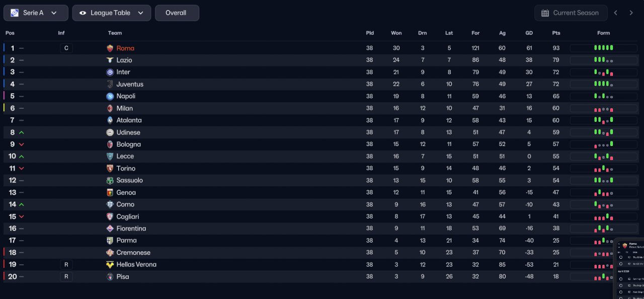The image size is (644, 299).
Task: Click the Hellas Verona crest icon
Action: tap(110, 265)
